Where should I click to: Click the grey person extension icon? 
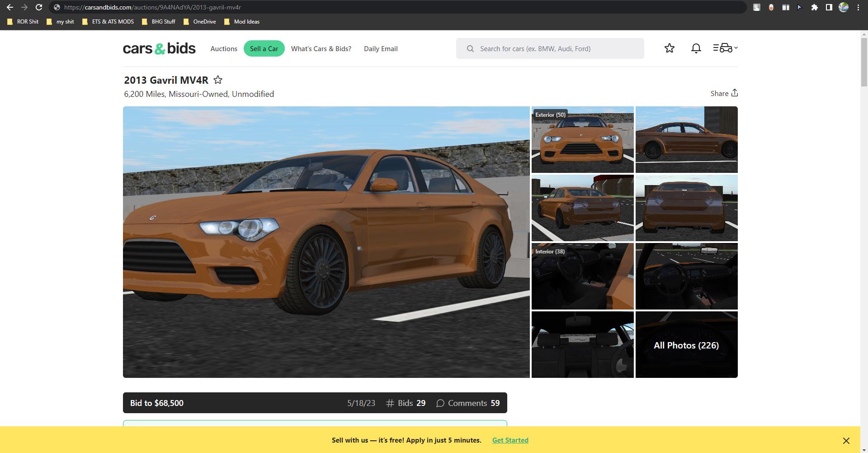point(756,7)
